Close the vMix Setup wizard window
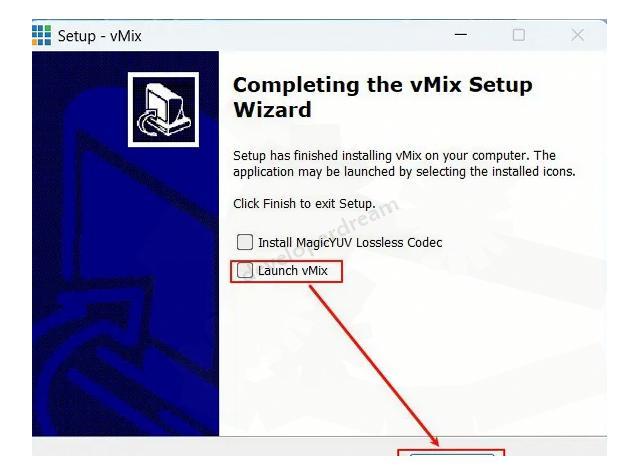The height and width of the screenshot is (476, 639). [577, 35]
